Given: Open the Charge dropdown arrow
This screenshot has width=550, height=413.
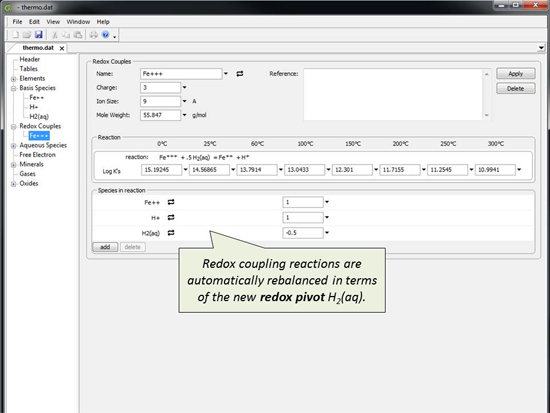Looking at the screenshot, I should point(185,87).
